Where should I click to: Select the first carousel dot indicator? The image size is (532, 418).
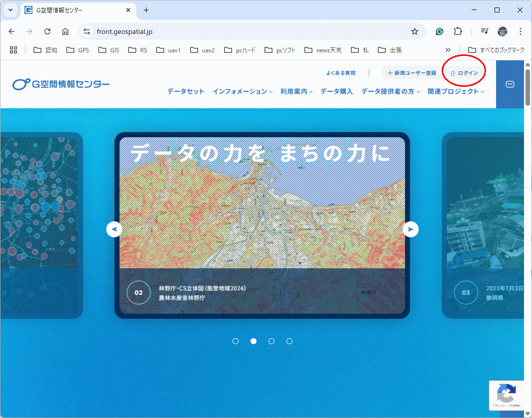[236, 341]
